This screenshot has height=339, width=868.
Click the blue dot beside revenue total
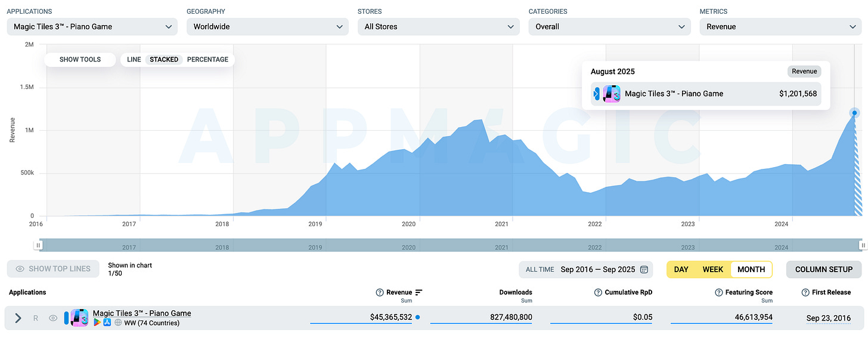click(417, 318)
